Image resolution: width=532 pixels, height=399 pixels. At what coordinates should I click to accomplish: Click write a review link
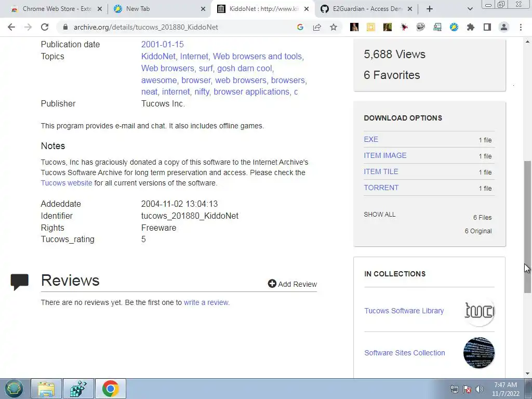pos(206,302)
